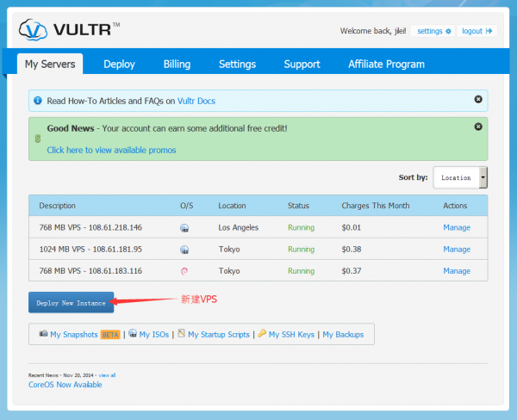The width and height of the screenshot is (517, 420).
Task: Click OS icon for 108.61.181.95 server
Action: point(184,250)
